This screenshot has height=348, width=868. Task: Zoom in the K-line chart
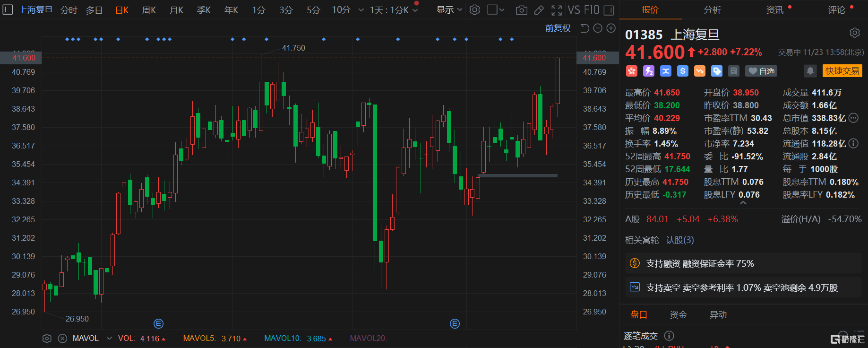pos(611,28)
